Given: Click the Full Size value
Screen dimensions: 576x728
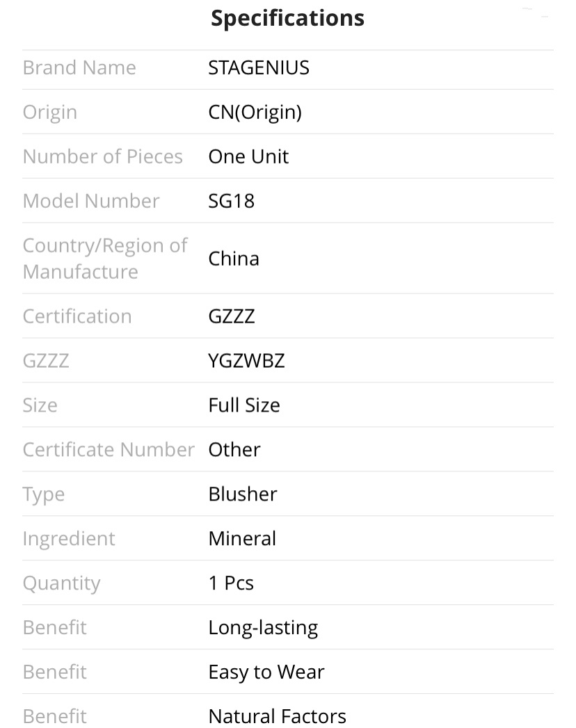Looking at the screenshot, I should pyautogui.click(x=244, y=405).
